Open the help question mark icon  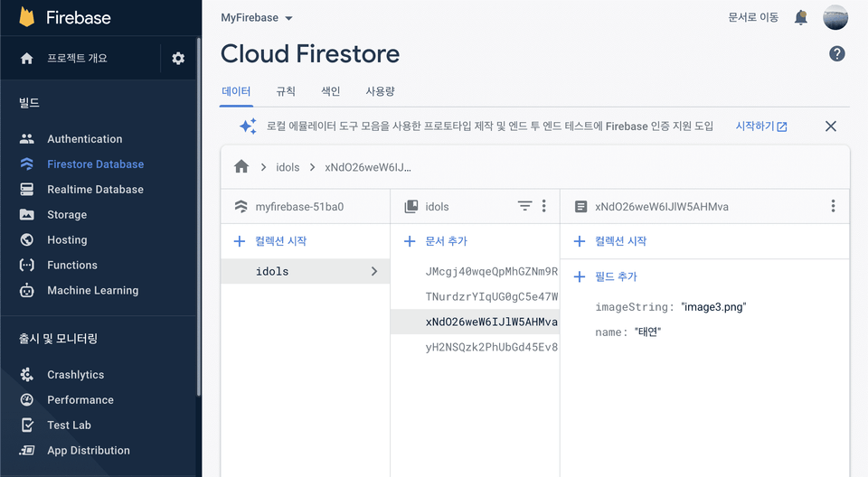(836, 53)
